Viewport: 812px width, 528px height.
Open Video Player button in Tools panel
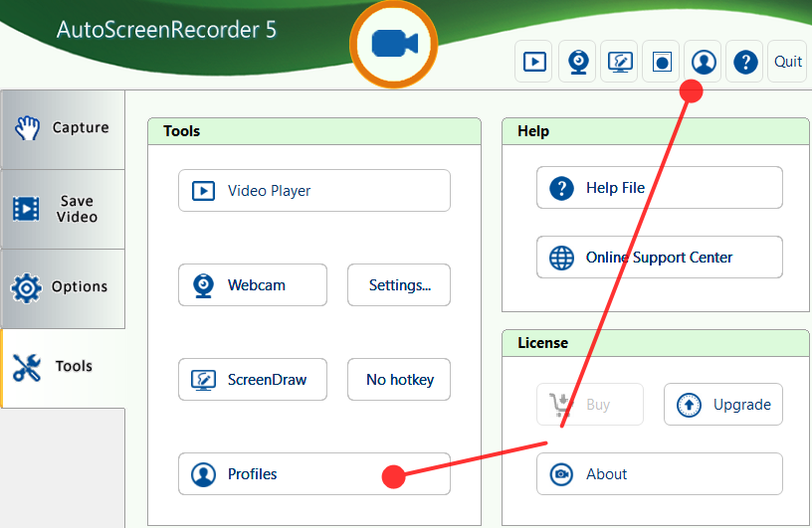(x=313, y=191)
